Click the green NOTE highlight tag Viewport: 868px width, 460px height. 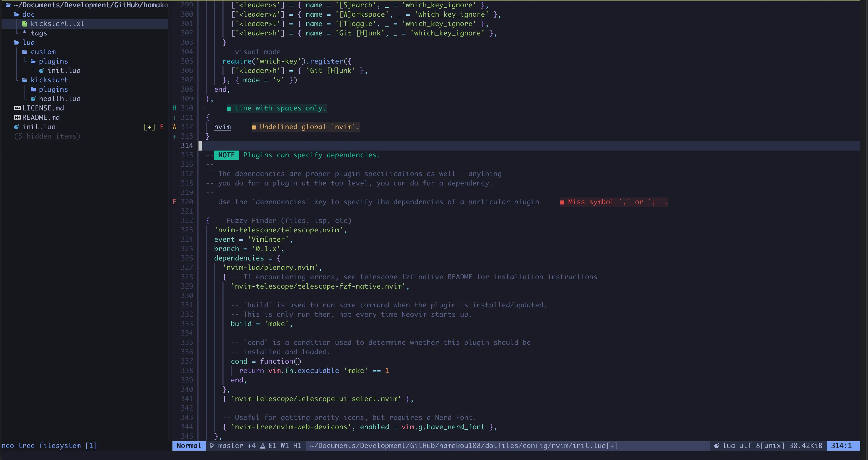226,155
